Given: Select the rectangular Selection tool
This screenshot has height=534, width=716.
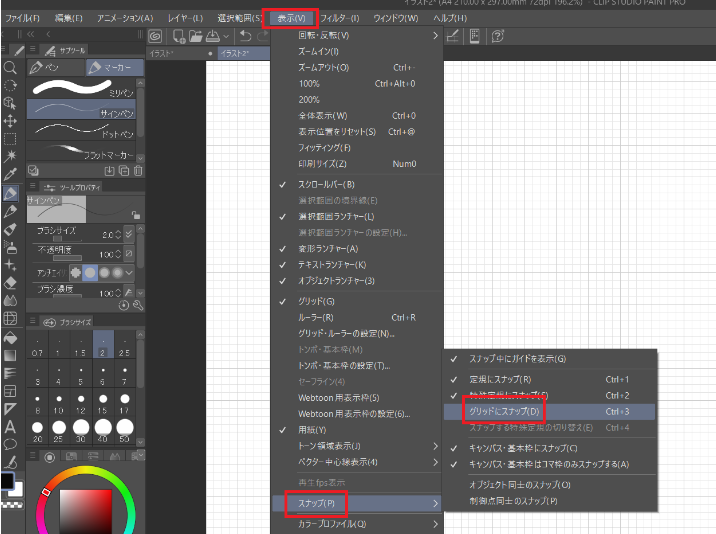Looking at the screenshot, I should pos(10,138).
